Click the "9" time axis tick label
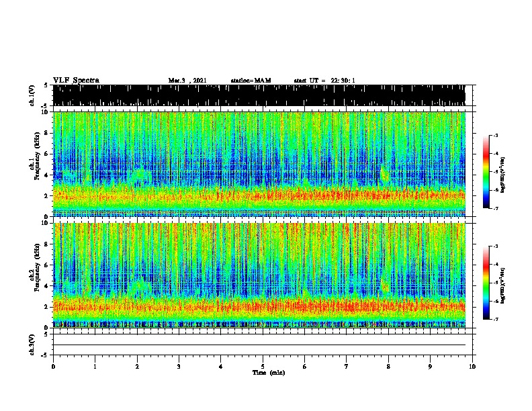532x411 pixels. point(430,367)
